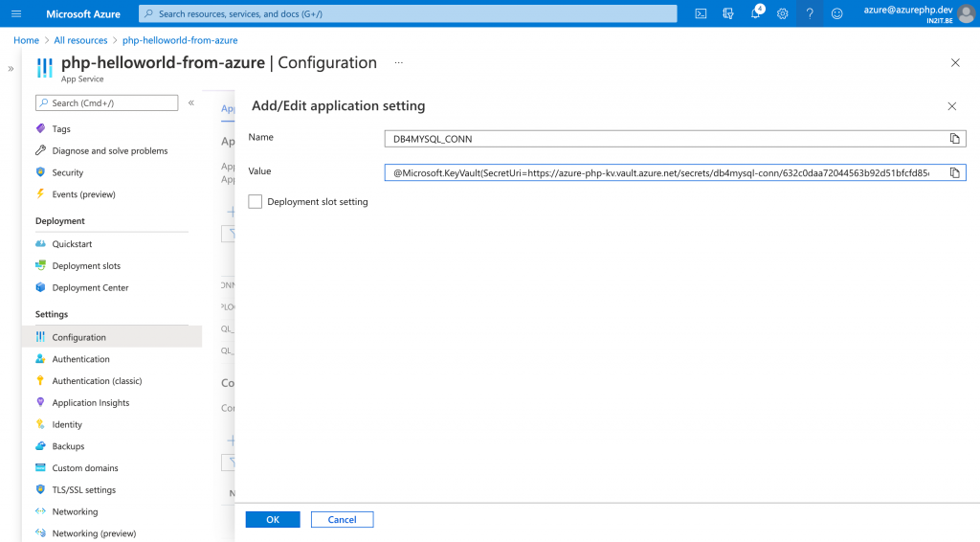Open the ellipsis more options next to Configuration
This screenshot has width=980, height=542.
[x=399, y=62]
